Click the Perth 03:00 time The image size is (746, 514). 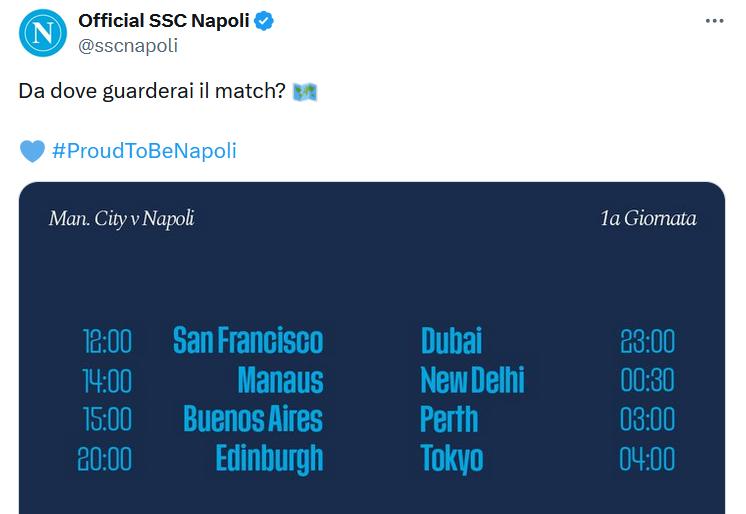[647, 419]
